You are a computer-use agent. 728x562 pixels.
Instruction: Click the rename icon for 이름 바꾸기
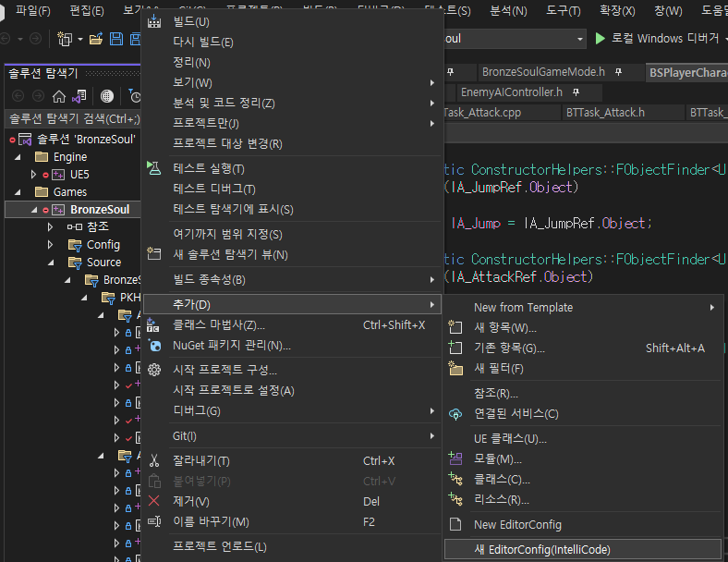tap(154, 521)
